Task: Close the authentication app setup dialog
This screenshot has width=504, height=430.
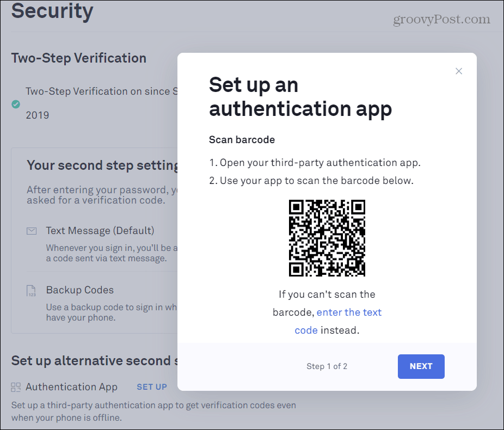Action: pyautogui.click(x=459, y=71)
